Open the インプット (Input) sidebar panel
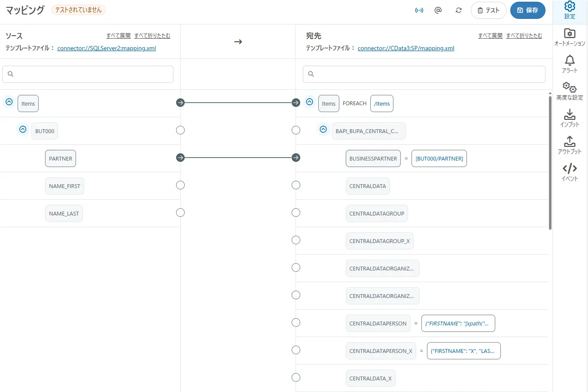 point(569,118)
